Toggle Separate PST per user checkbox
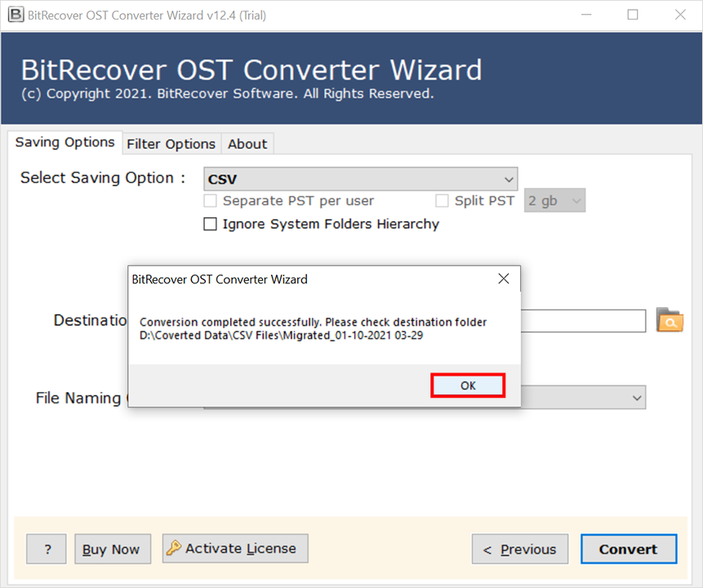Image resolution: width=703 pixels, height=588 pixels. click(x=210, y=200)
